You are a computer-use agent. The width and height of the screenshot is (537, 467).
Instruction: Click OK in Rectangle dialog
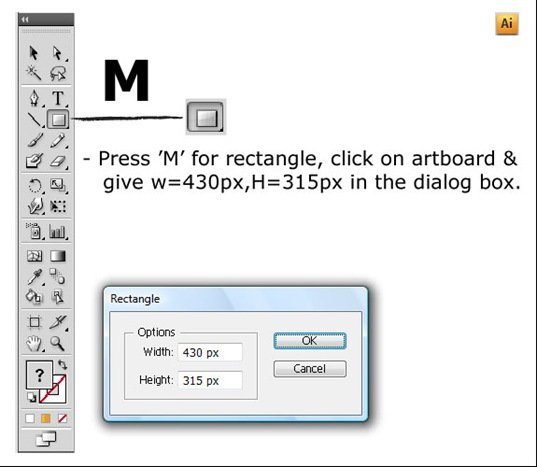(310, 341)
